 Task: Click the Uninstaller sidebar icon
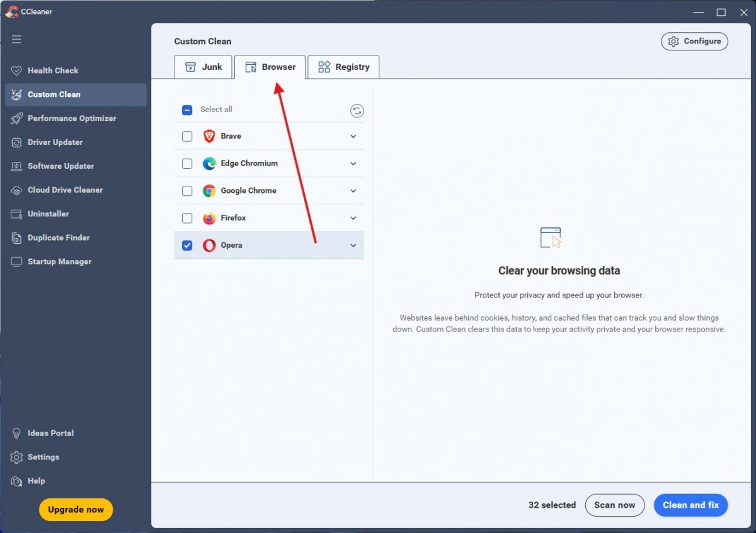coord(16,214)
